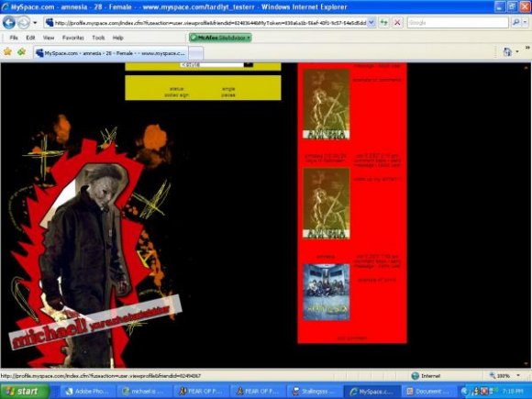Open the View menu
Image resolution: width=532 pixels, height=399 pixels.
click(x=49, y=38)
